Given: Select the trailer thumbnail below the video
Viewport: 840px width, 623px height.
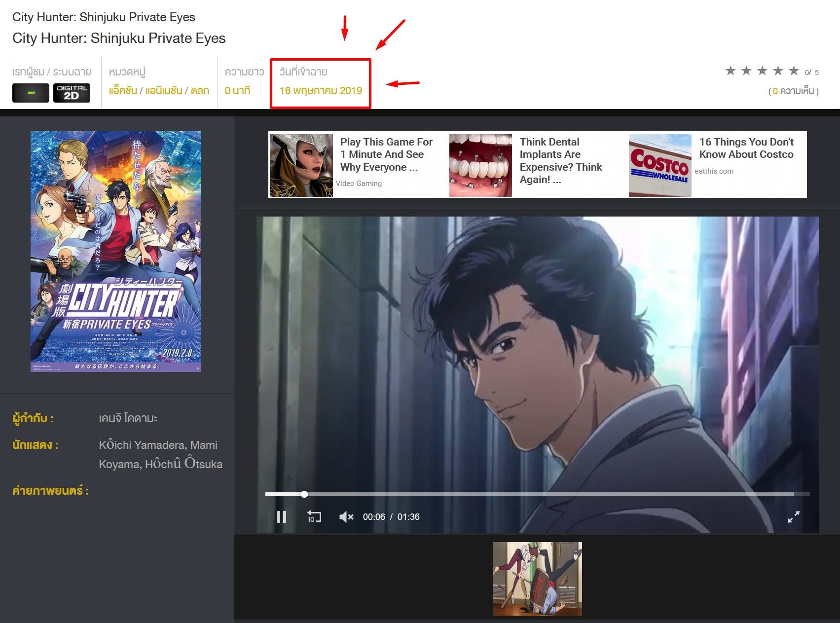Looking at the screenshot, I should click(x=538, y=579).
